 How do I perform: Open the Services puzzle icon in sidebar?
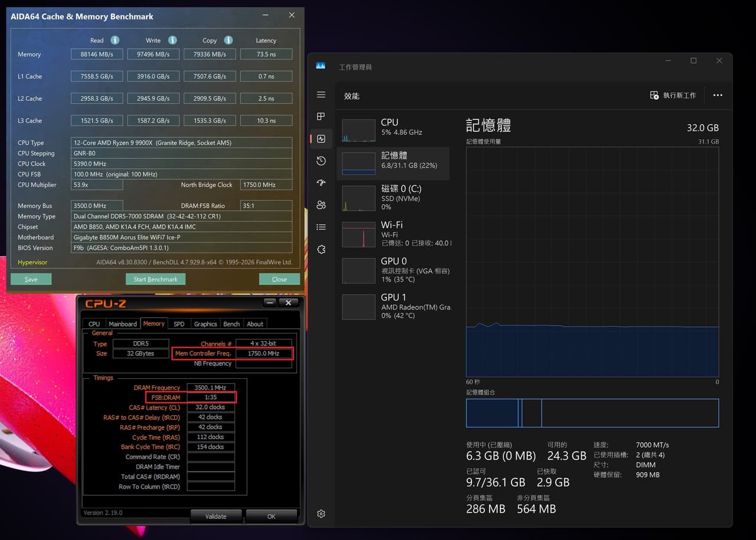pos(321,249)
